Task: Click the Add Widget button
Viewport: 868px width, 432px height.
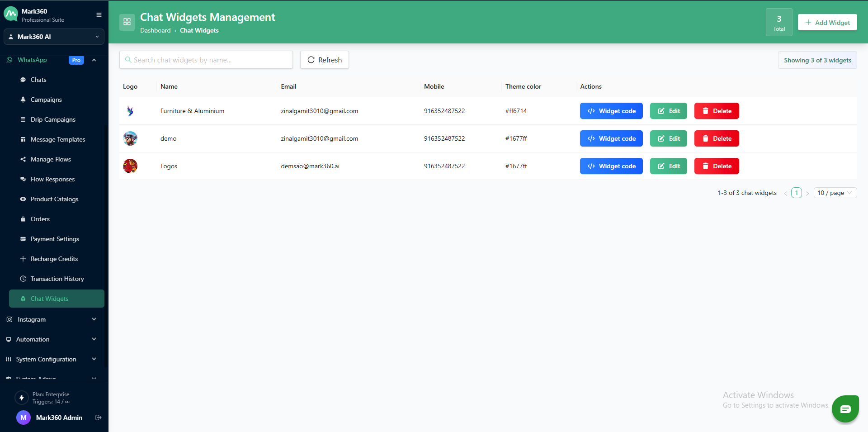Action: point(827,22)
